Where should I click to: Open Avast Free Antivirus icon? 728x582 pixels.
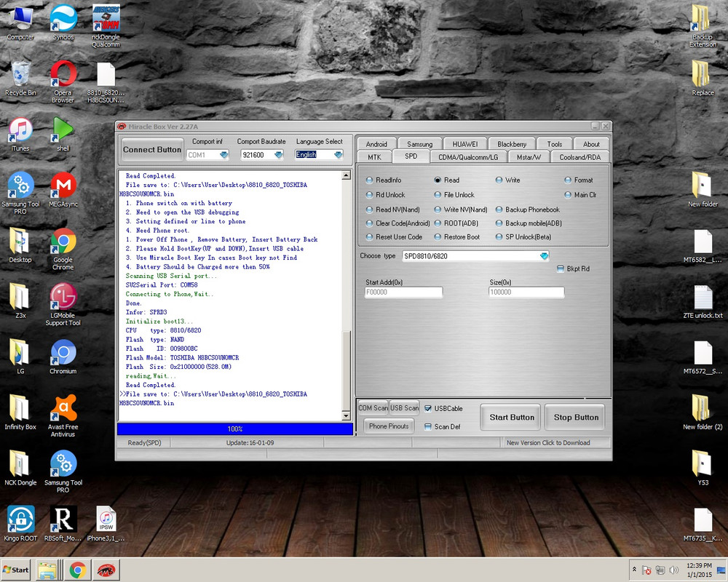coord(63,416)
